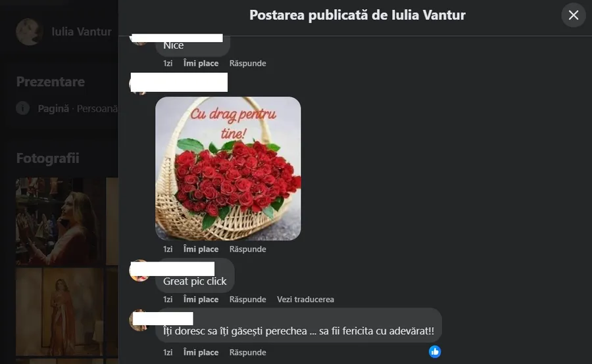Viewport: 592px width, 364px height.
Task: Click the 1zi timestamp under Great pic click
Action: coord(168,300)
